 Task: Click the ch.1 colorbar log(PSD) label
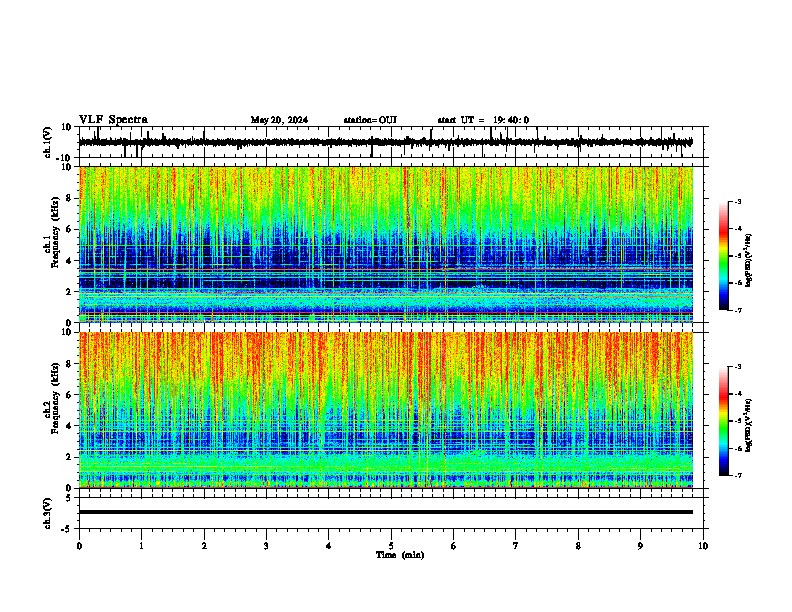[x=749, y=261]
